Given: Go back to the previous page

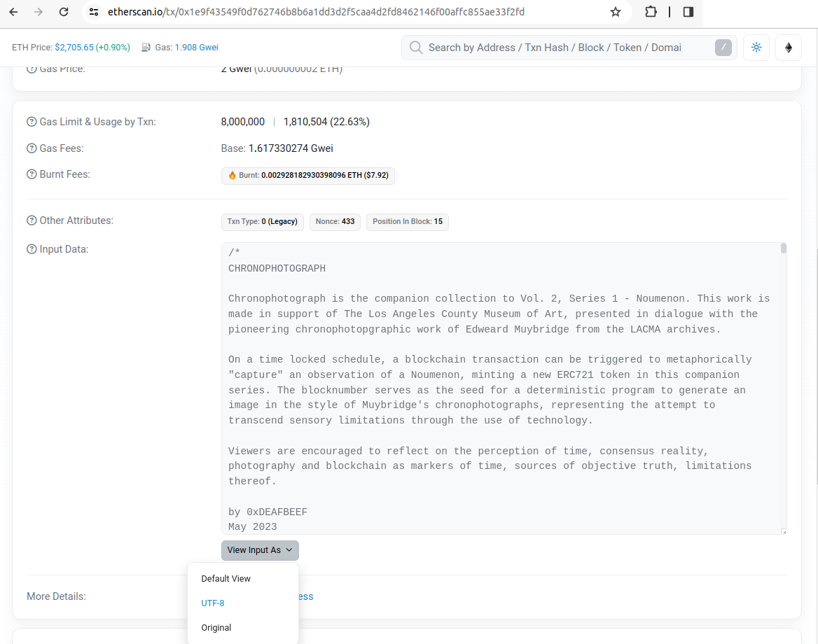Looking at the screenshot, I should coord(13,11).
